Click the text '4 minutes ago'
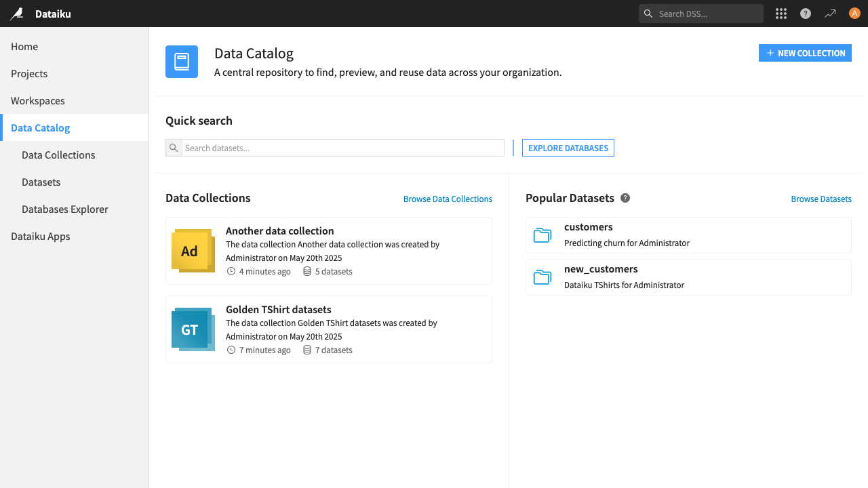The height and width of the screenshot is (488, 868). pos(264,271)
